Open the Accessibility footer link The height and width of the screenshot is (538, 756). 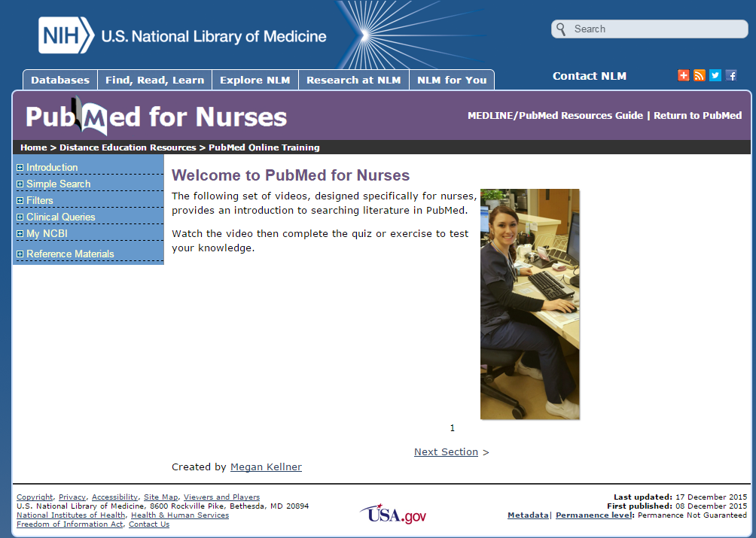point(114,497)
